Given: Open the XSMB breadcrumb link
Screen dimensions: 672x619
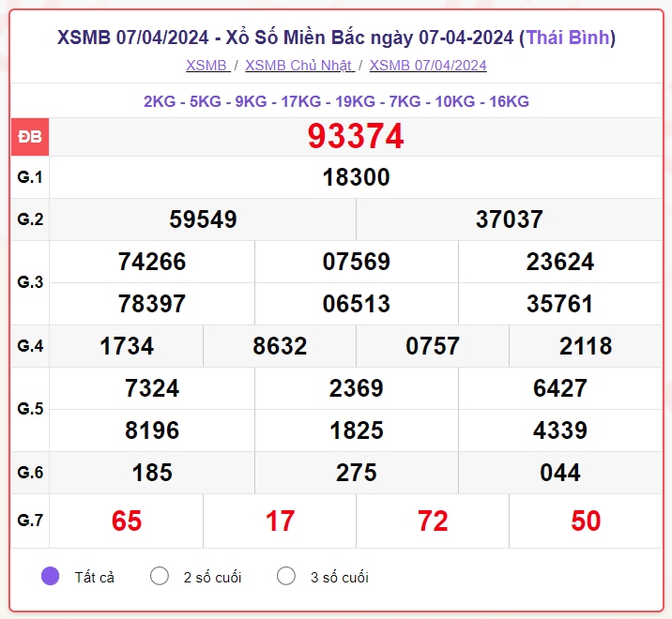Looking at the screenshot, I should [207, 66].
